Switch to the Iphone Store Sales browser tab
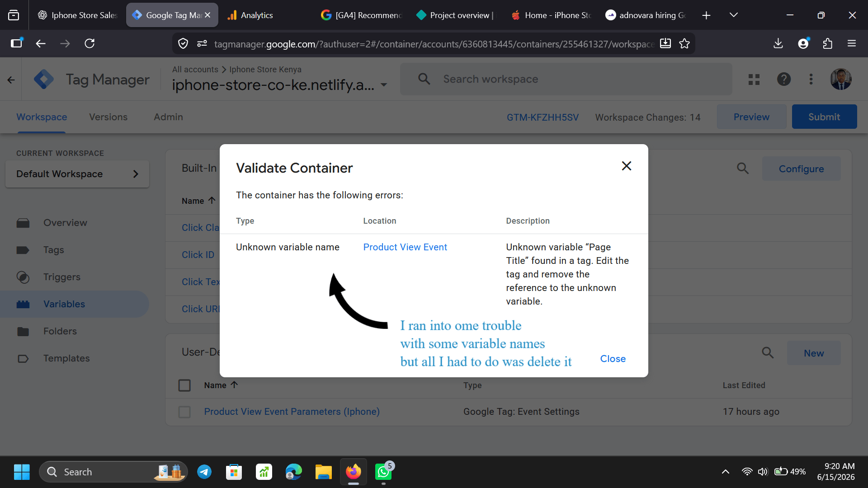The height and width of the screenshot is (488, 868). click(x=77, y=15)
